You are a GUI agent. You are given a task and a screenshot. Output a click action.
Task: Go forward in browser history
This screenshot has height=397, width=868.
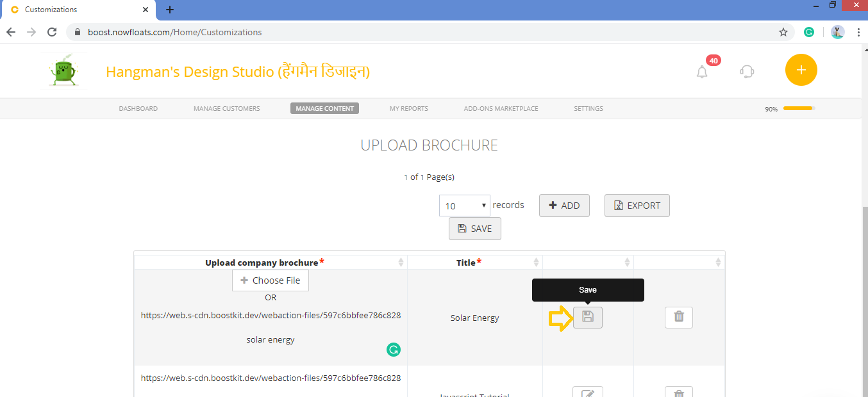tap(31, 32)
